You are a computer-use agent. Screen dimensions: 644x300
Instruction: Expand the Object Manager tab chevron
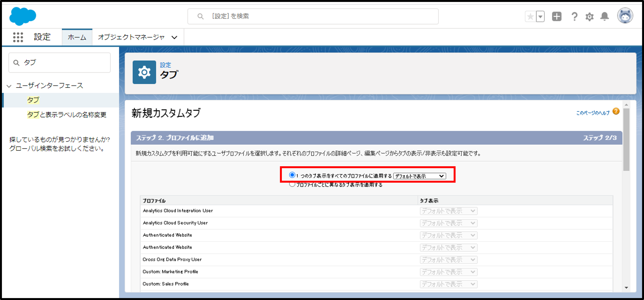click(x=174, y=37)
